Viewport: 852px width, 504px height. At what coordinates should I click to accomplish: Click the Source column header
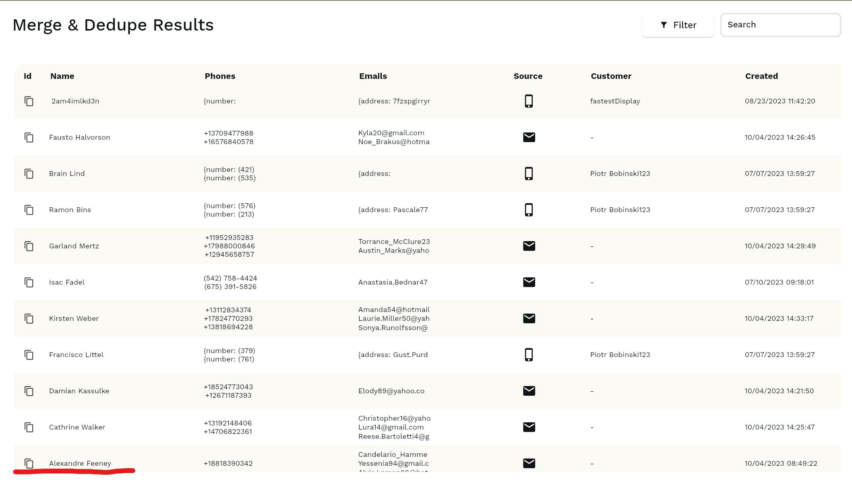pos(527,76)
